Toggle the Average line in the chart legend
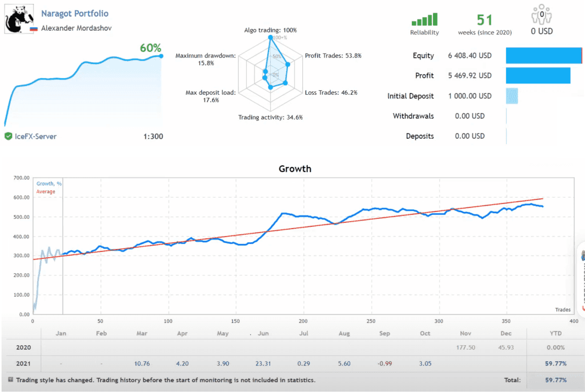Screen dimensions: 585x392 pyautogui.click(x=46, y=192)
